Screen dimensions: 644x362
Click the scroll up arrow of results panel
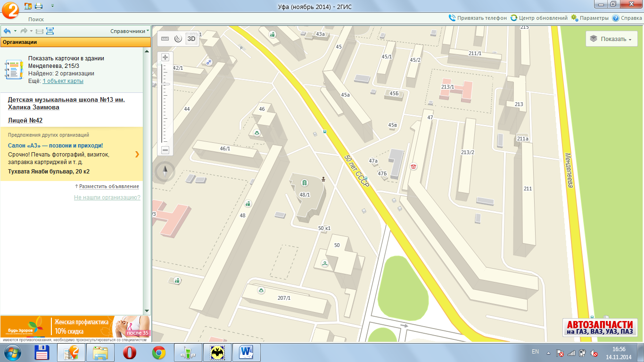[x=147, y=51]
